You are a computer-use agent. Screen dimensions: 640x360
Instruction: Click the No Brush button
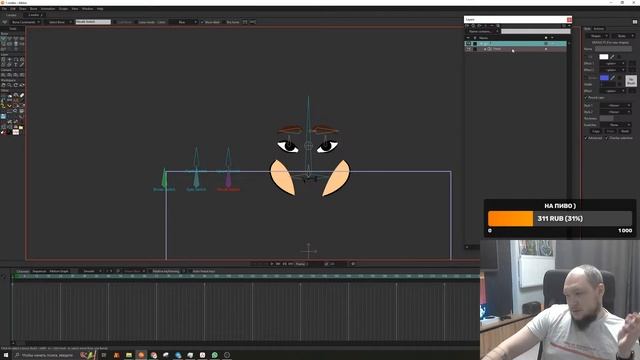click(631, 81)
